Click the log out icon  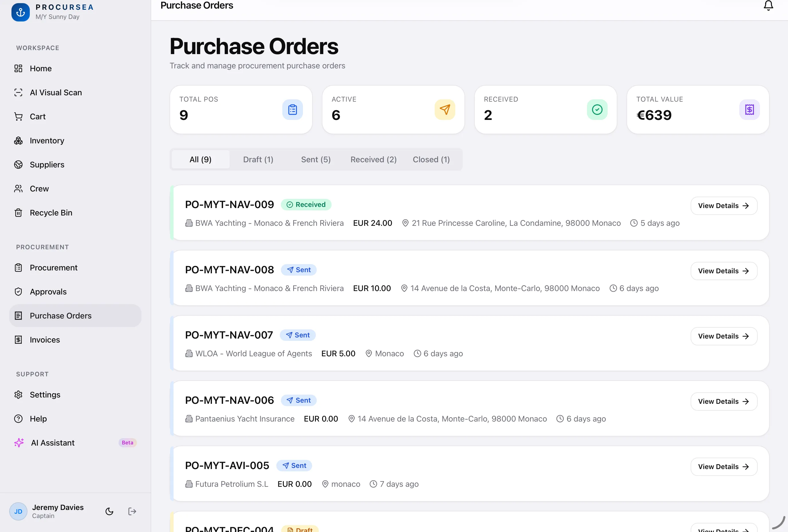point(132,511)
